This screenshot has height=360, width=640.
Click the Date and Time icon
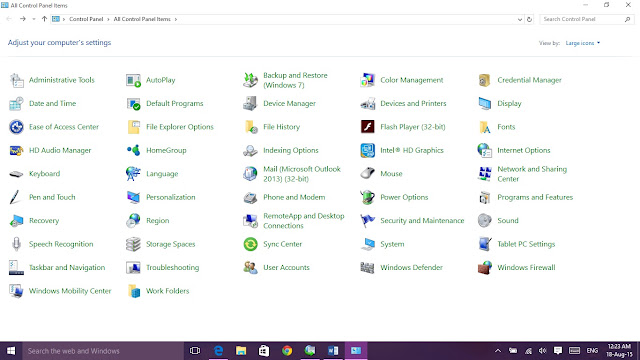pos(16,104)
